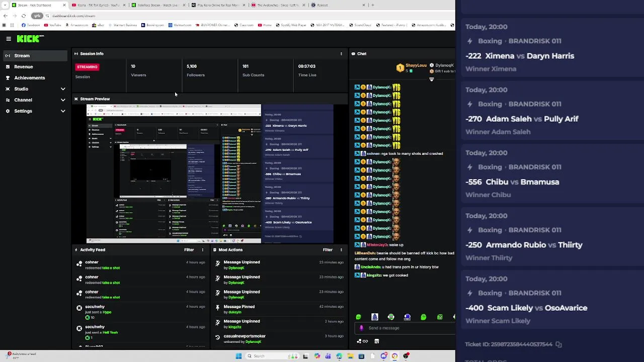Reload the browser page

coord(24,16)
